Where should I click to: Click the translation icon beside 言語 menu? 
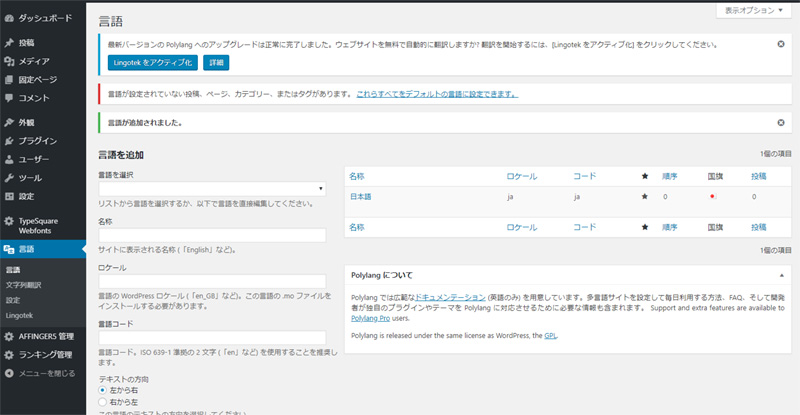click(9, 249)
